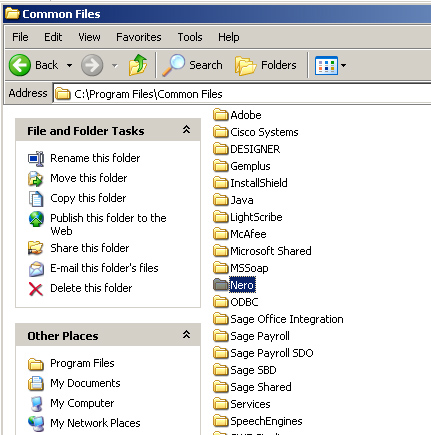Select the LightScribe folder

(248, 217)
